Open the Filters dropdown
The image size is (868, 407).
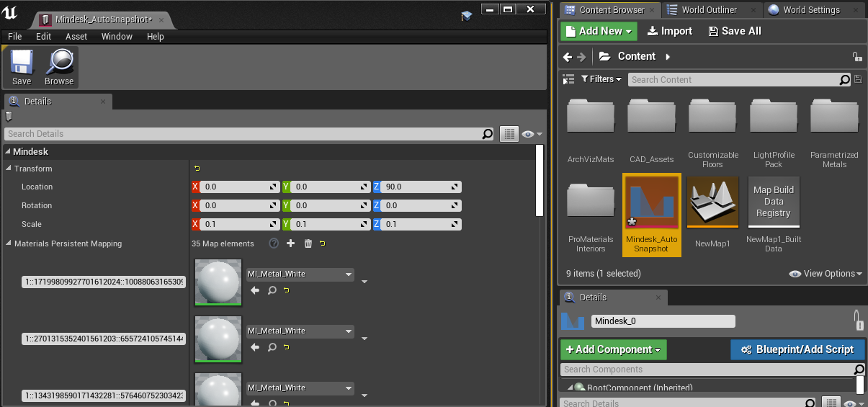(x=601, y=79)
